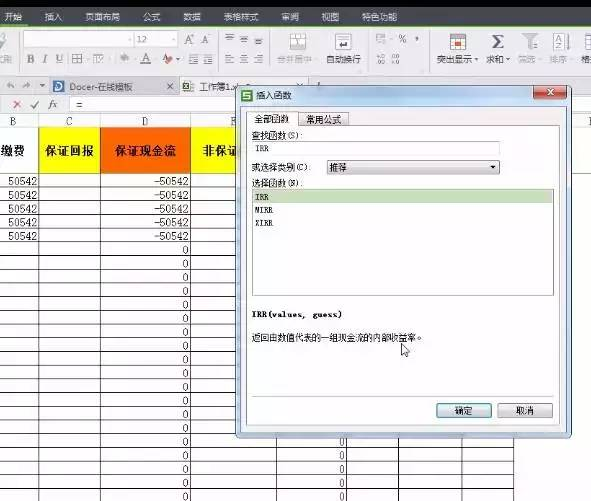Click the red X cancel formula icon
The height and width of the screenshot is (501, 591).
pyautogui.click(x=17, y=104)
